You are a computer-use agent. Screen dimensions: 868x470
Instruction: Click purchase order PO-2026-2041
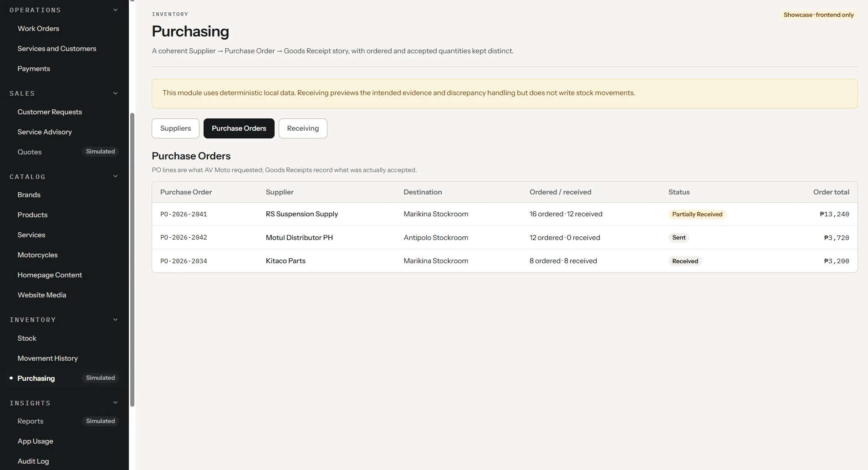184,214
